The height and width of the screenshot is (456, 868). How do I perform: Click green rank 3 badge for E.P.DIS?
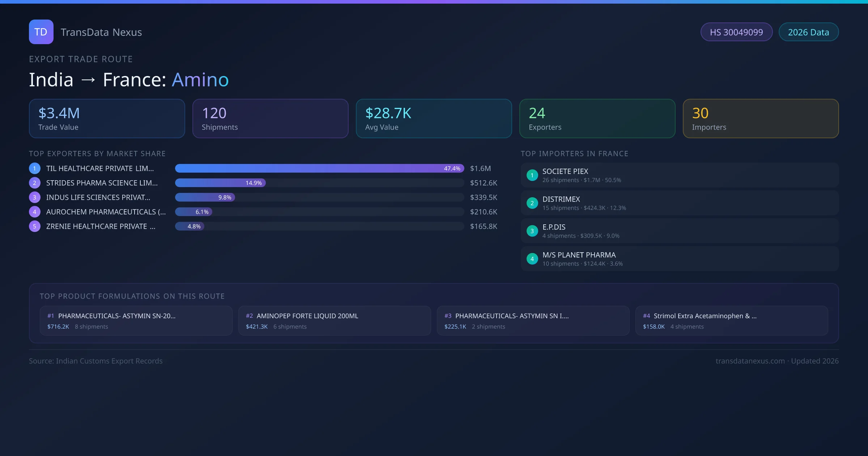coord(532,231)
